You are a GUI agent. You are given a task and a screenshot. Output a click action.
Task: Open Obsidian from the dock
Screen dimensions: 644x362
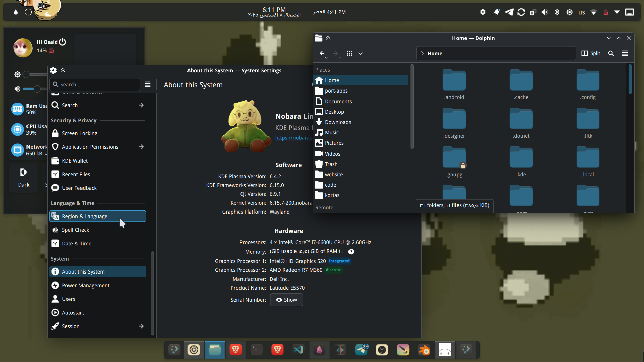coord(319,350)
